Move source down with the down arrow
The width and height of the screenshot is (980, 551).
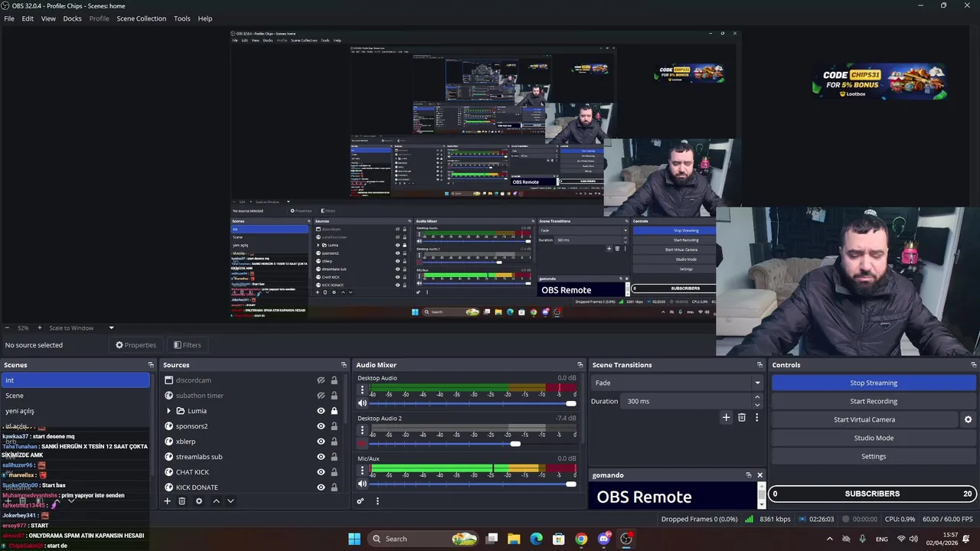click(230, 501)
